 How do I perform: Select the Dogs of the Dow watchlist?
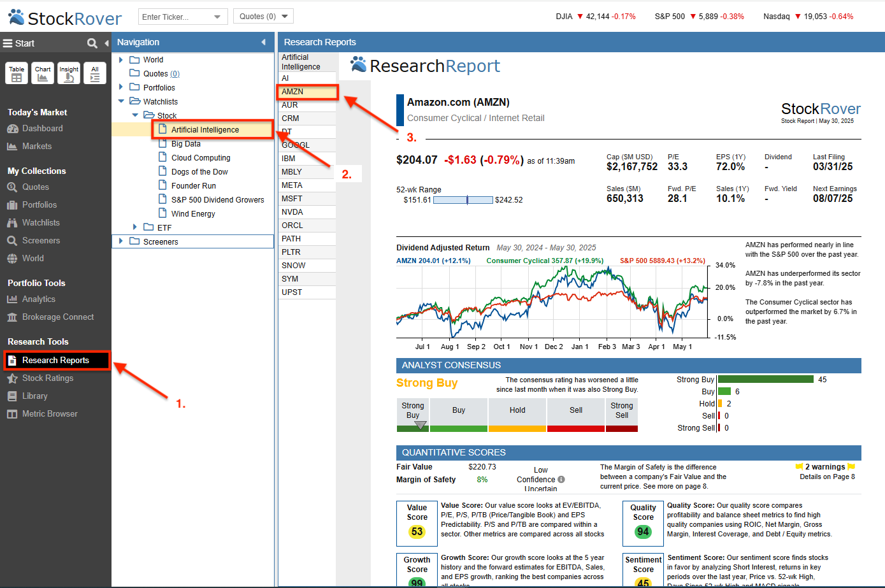click(199, 172)
